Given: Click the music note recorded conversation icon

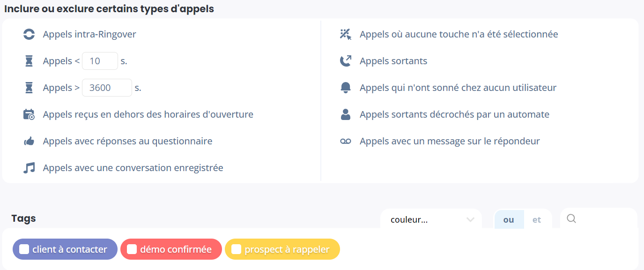Looking at the screenshot, I should 29,168.
